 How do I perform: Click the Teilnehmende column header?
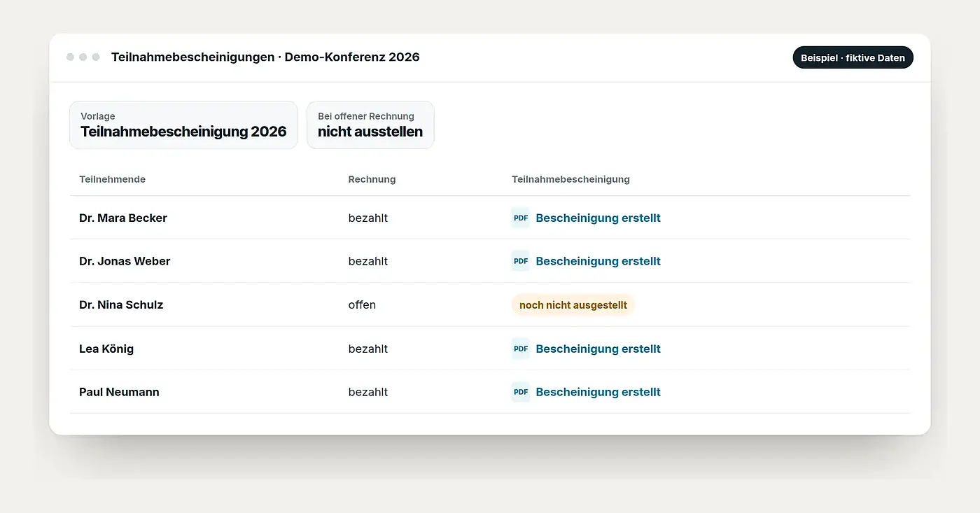click(112, 179)
